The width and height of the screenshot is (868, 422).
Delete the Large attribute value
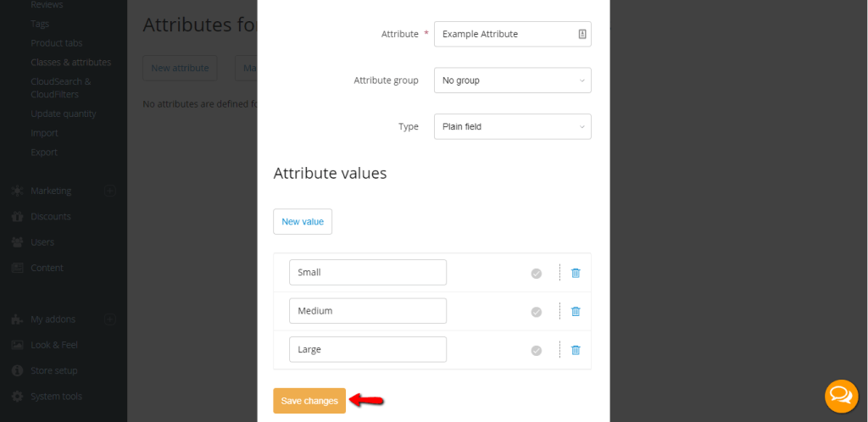click(x=576, y=350)
